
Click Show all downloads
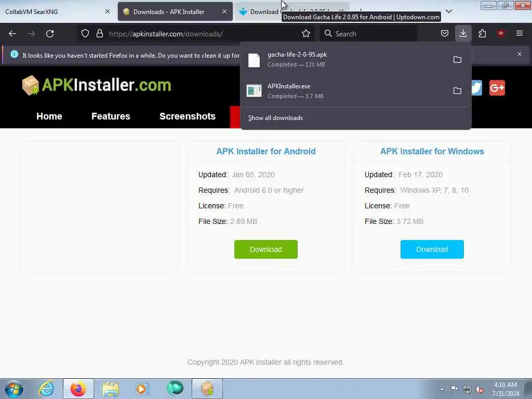[275, 118]
